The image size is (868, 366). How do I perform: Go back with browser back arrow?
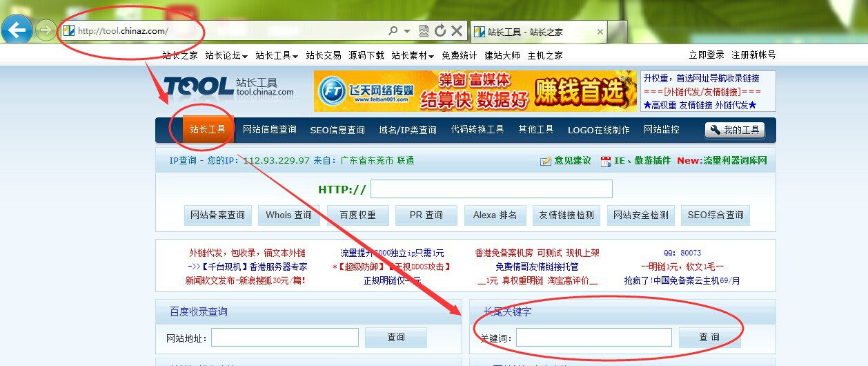point(17,30)
